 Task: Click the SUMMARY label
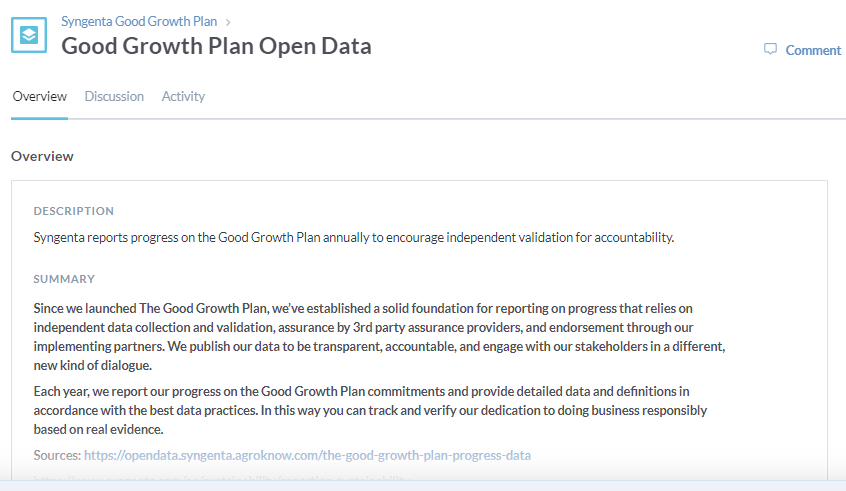click(x=64, y=279)
